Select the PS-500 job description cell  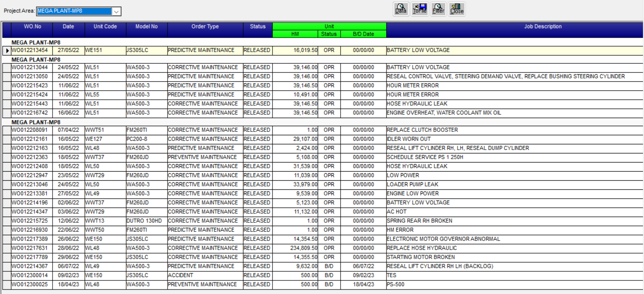coord(395,284)
